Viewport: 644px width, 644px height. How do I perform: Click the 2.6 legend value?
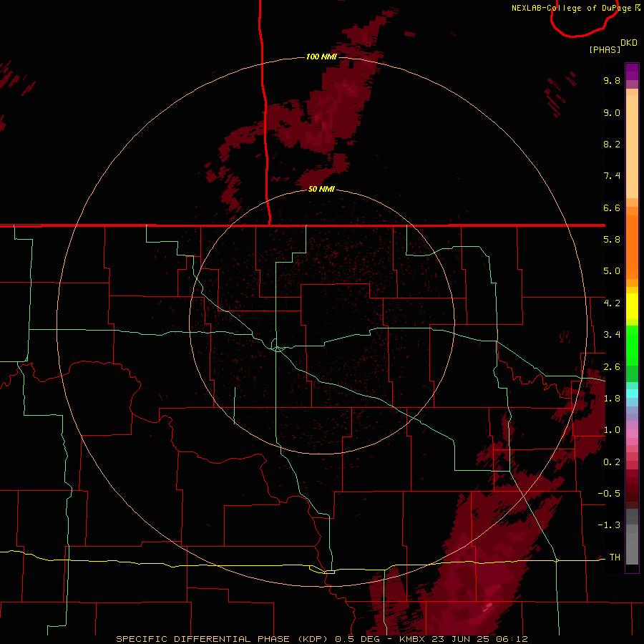point(612,367)
